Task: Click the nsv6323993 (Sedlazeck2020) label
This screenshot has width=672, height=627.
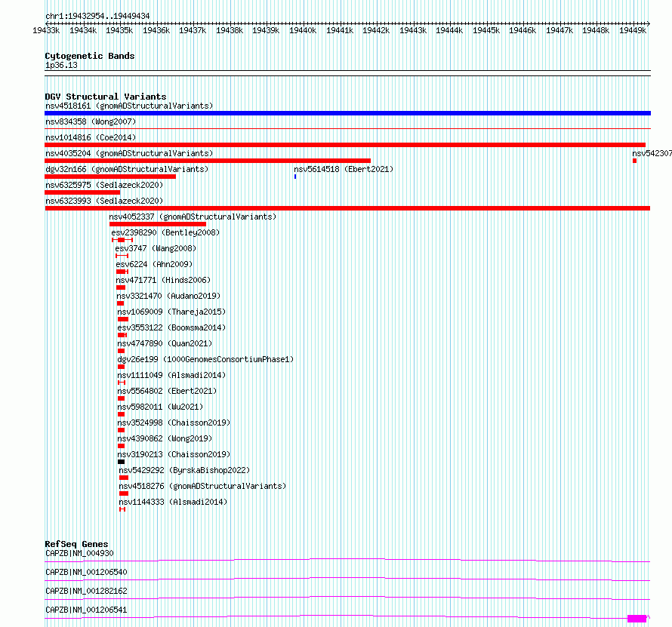Action: coord(104,201)
